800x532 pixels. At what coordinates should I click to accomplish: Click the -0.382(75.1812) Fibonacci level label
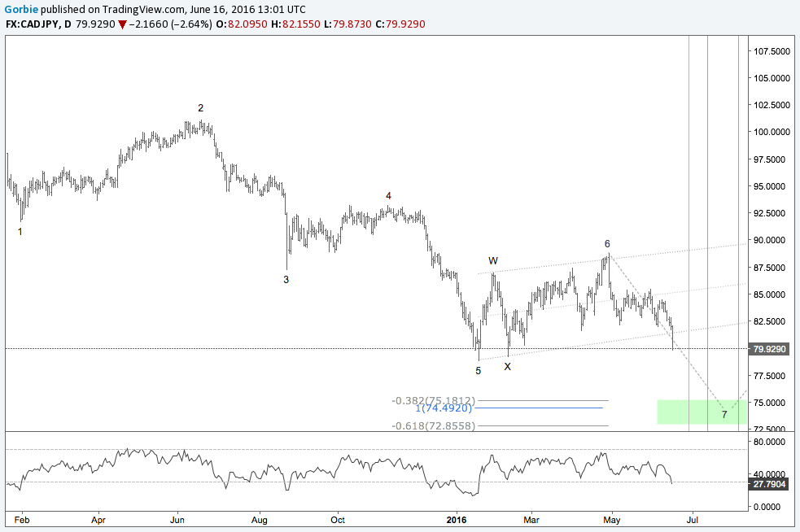pos(433,400)
